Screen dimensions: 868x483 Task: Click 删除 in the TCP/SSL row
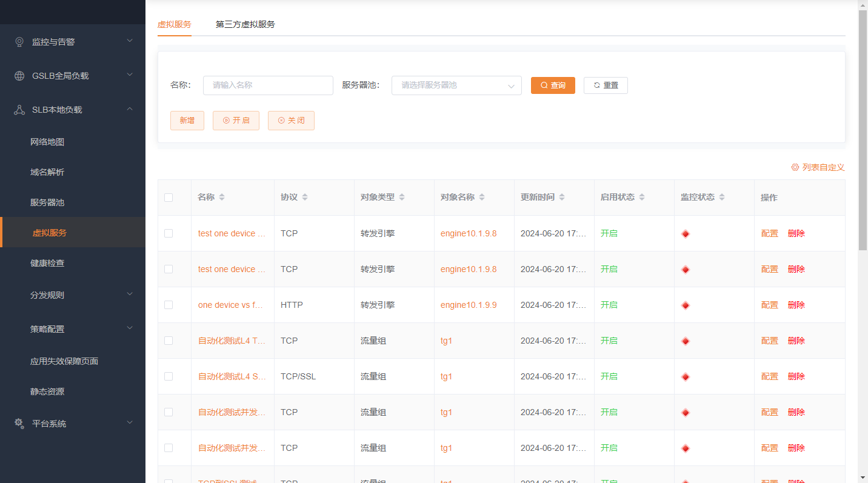click(796, 376)
